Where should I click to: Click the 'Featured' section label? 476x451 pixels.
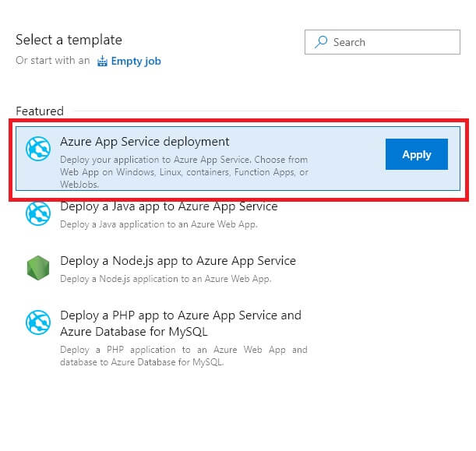point(40,111)
